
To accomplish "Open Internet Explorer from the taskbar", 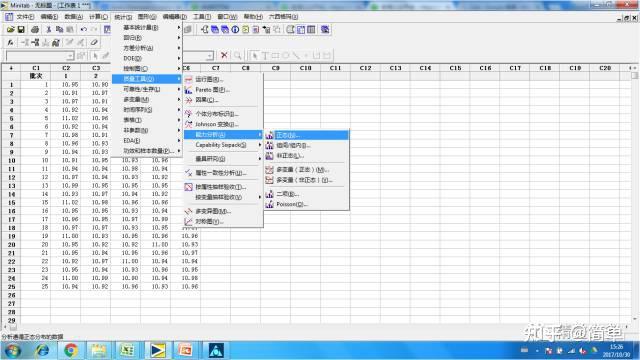I will (x=42, y=350).
